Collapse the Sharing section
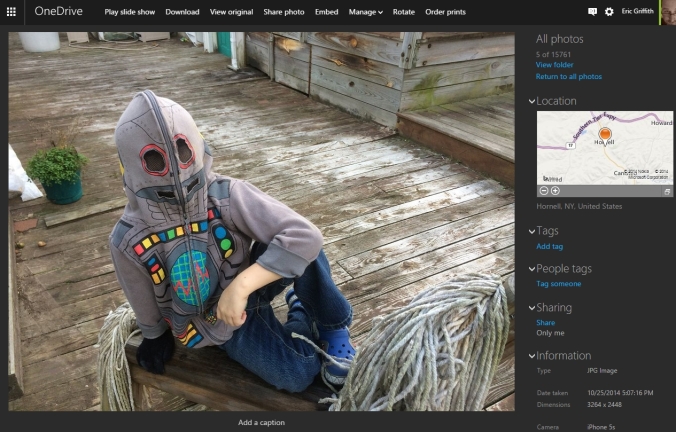The image size is (676, 432). 532,308
